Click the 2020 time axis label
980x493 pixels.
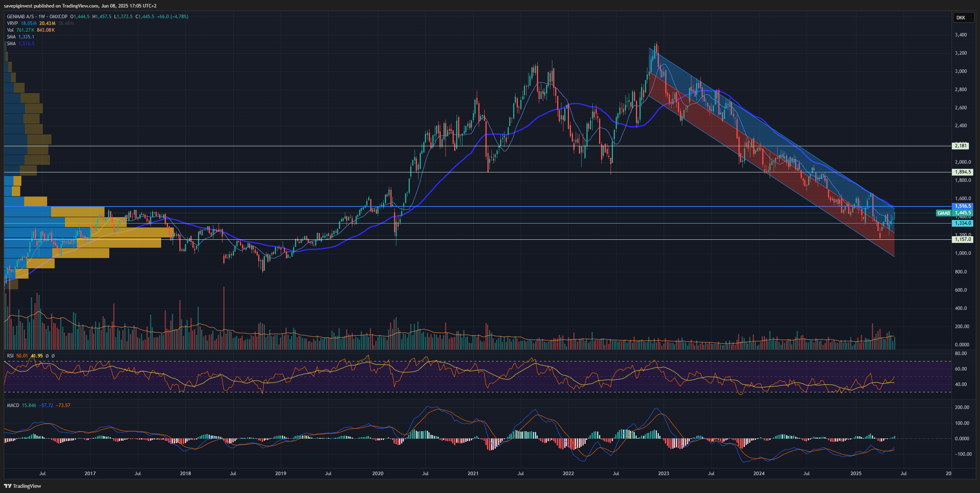coord(378,474)
